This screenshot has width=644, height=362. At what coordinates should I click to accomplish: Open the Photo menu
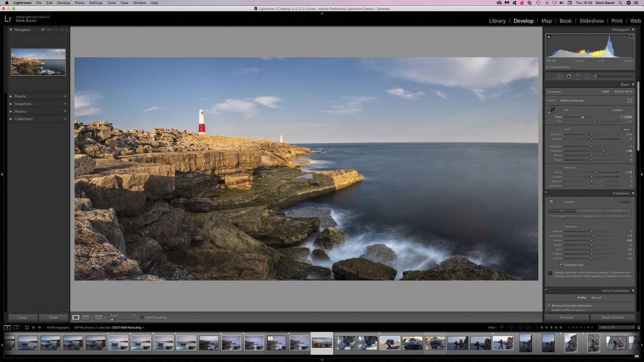pyautogui.click(x=78, y=3)
